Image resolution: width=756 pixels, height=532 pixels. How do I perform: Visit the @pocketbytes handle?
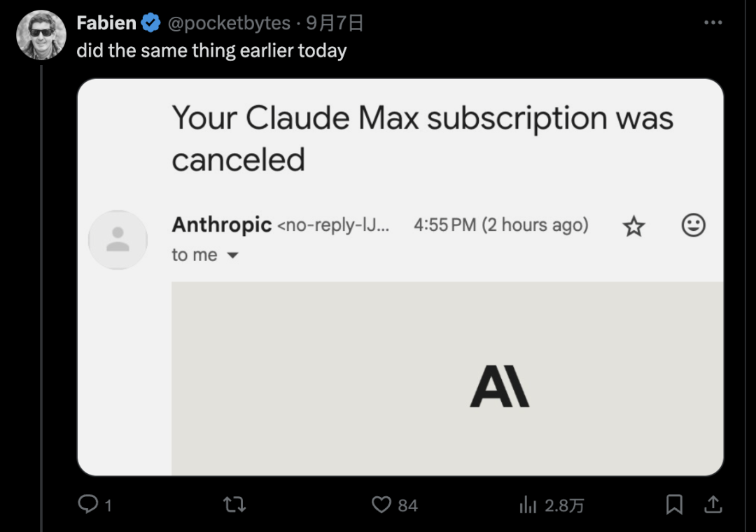click(x=229, y=23)
